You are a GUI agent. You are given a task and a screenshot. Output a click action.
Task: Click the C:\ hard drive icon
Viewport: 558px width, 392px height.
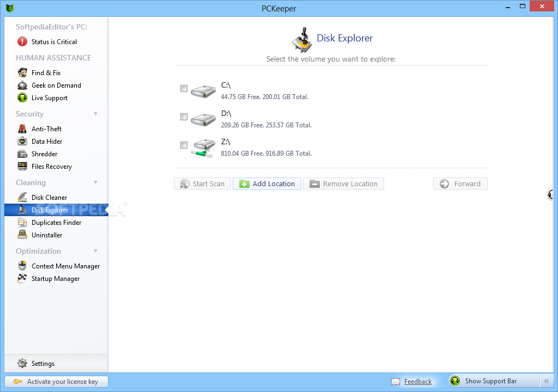203,91
